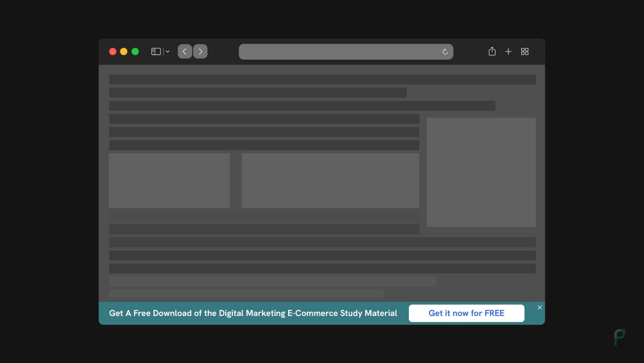Click "Get it now for FREE" button
Screen dimensions: 644x363
(467, 313)
